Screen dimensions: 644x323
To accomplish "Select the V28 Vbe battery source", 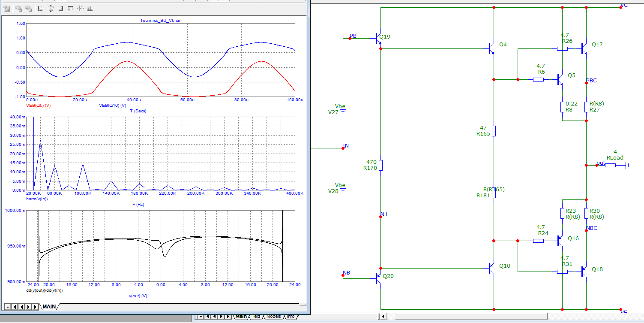I will 343,189.
